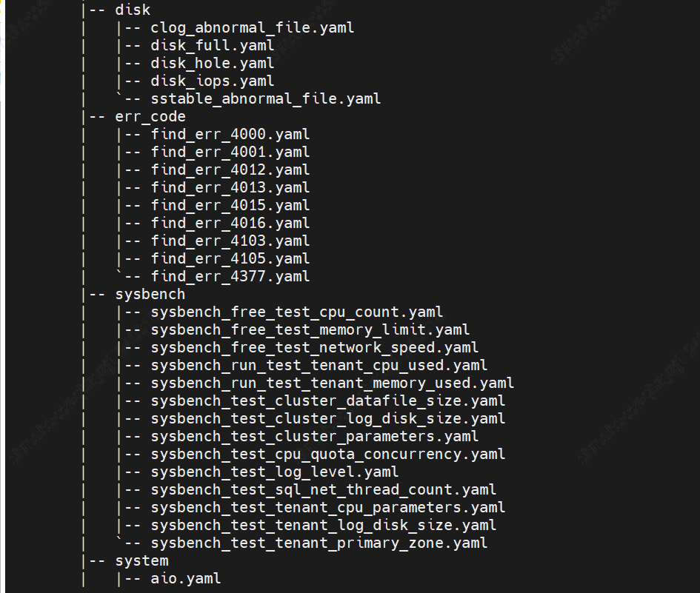The height and width of the screenshot is (593, 700).
Task: Select sysbench_test_sql_net_thread_count.yaml
Action: coord(323,490)
